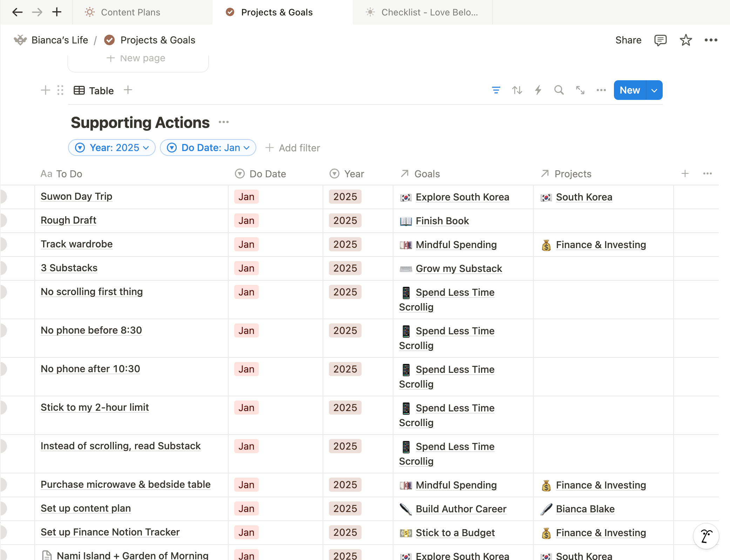
Task: Expand the Year: 2025 filter dropdown
Action: click(x=112, y=148)
